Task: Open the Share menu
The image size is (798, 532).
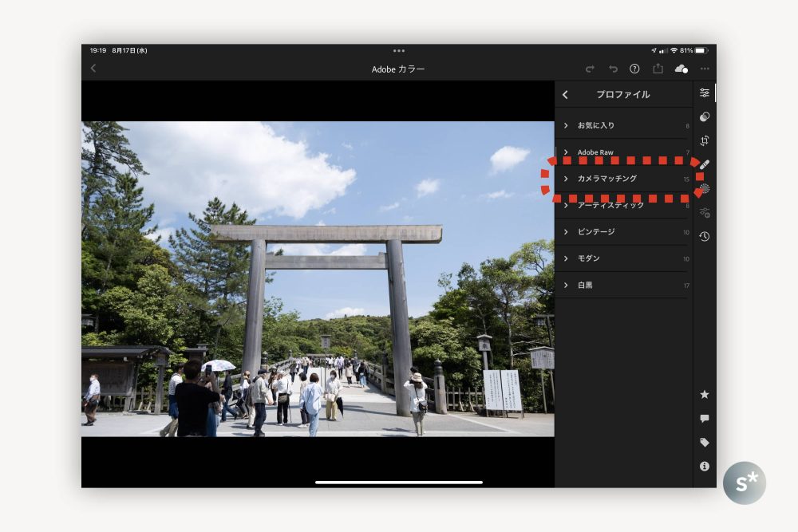Action: [x=658, y=69]
